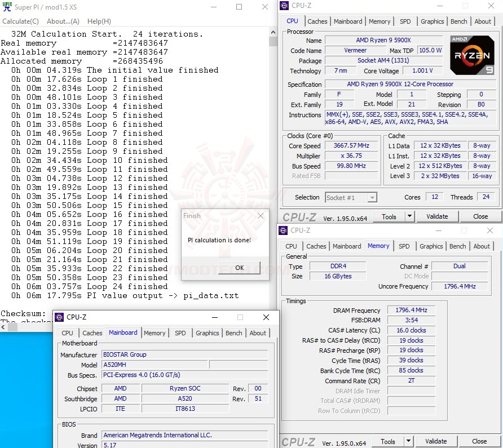Click Close button in Memory CPU-Z window
503x448 pixels.
pyautogui.click(x=479, y=442)
